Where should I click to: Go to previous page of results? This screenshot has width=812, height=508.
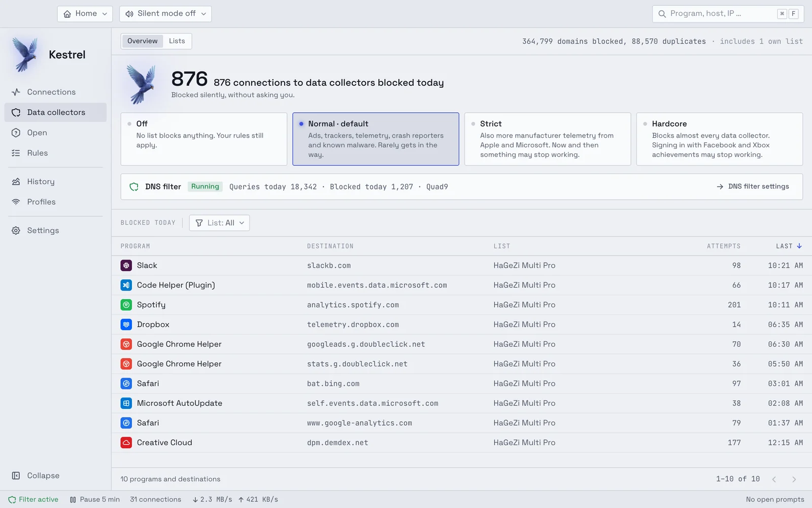[x=774, y=479]
